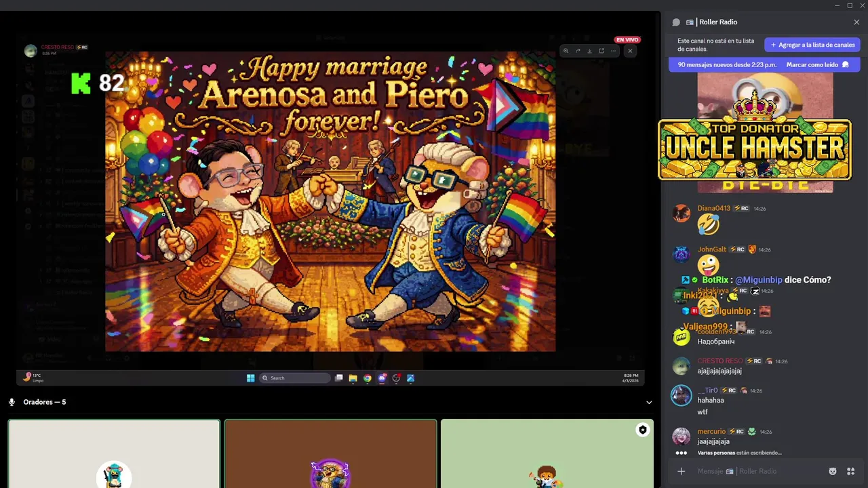Close the Roller Radio chat panel
The height and width of the screenshot is (488, 868).
[x=856, y=22]
